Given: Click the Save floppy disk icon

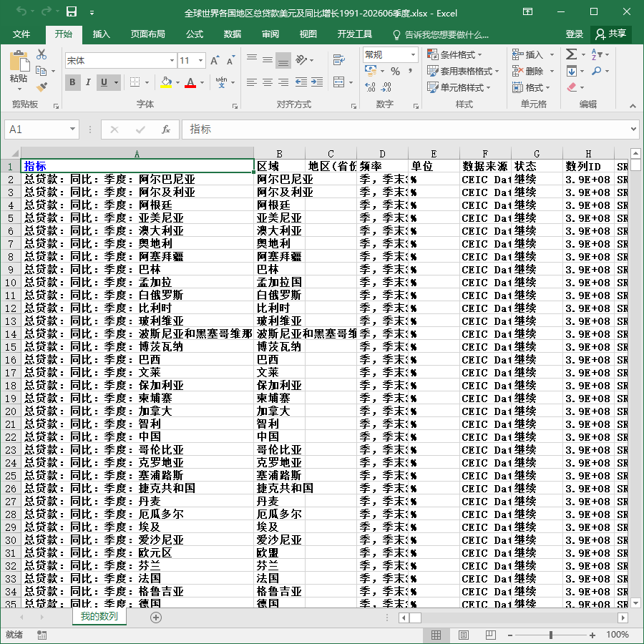Looking at the screenshot, I should click(72, 12).
